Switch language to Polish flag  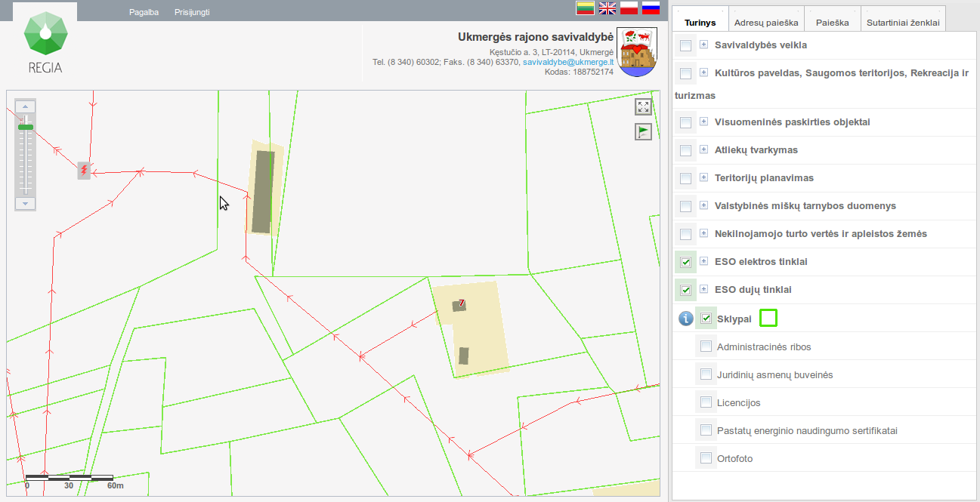[x=629, y=8]
